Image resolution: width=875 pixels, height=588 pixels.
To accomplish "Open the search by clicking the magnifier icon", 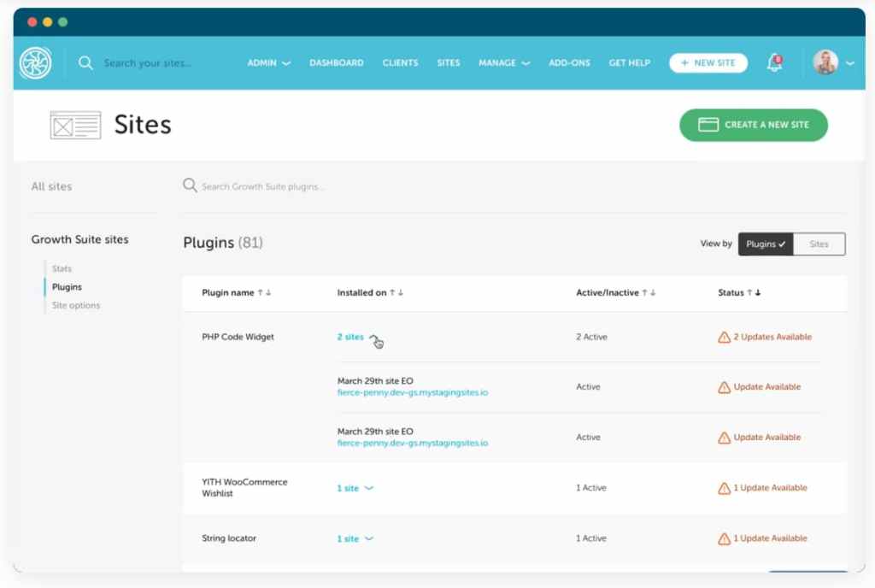I will click(x=84, y=62).
